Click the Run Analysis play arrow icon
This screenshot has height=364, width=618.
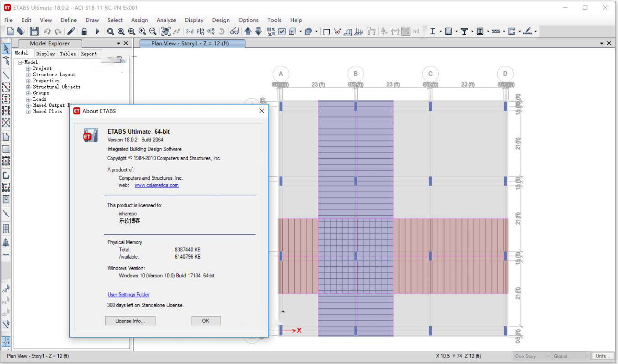point(97,31)
